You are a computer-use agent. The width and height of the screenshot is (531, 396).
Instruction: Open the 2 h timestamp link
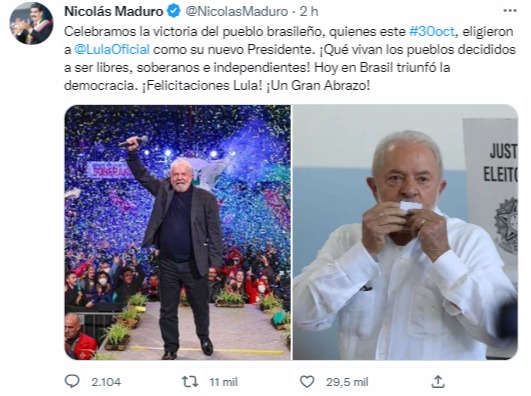(309, 12)
